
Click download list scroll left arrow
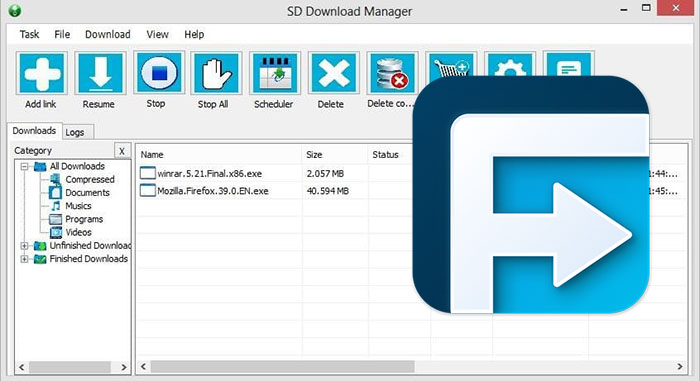tap(143, 367)
